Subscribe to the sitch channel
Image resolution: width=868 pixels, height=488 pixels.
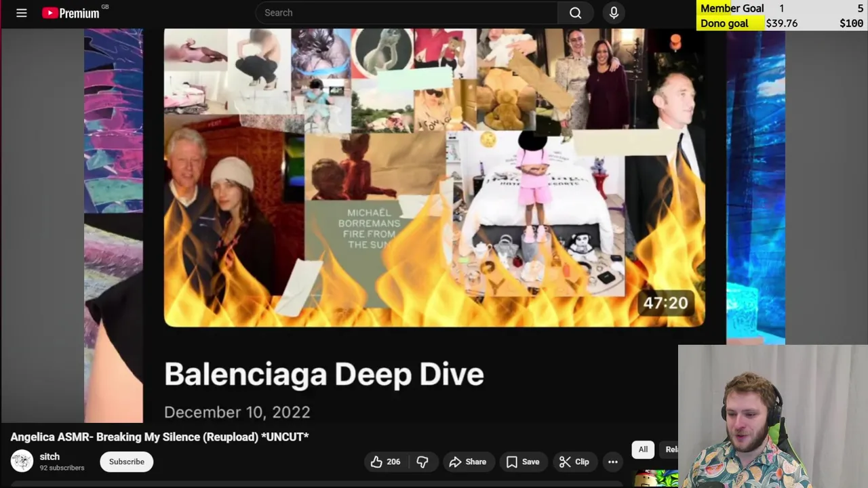(x=127, y=462)
